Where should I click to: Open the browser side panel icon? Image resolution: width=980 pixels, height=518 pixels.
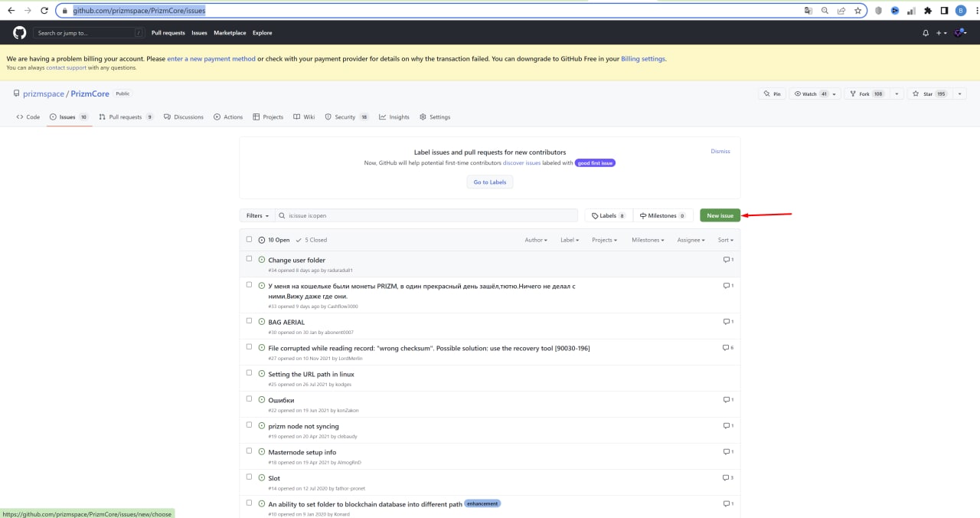click(x=944, y=11)
